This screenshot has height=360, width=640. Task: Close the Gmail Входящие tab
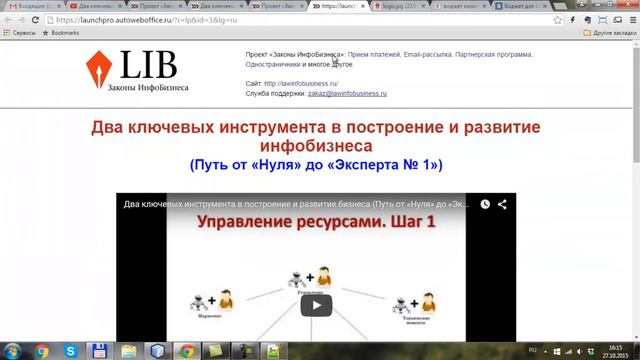point(59,6)
